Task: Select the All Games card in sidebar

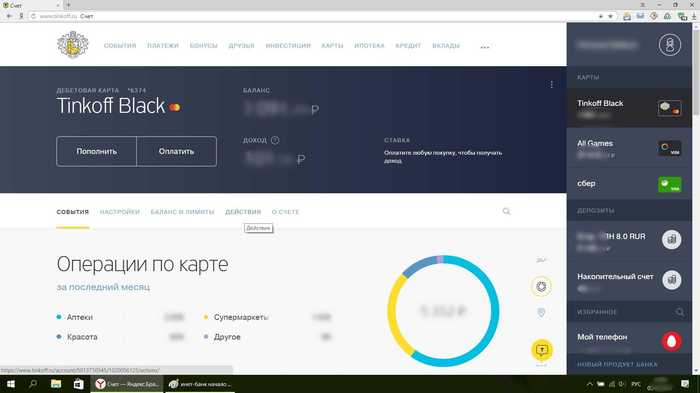Action: (x=629, y=148)
